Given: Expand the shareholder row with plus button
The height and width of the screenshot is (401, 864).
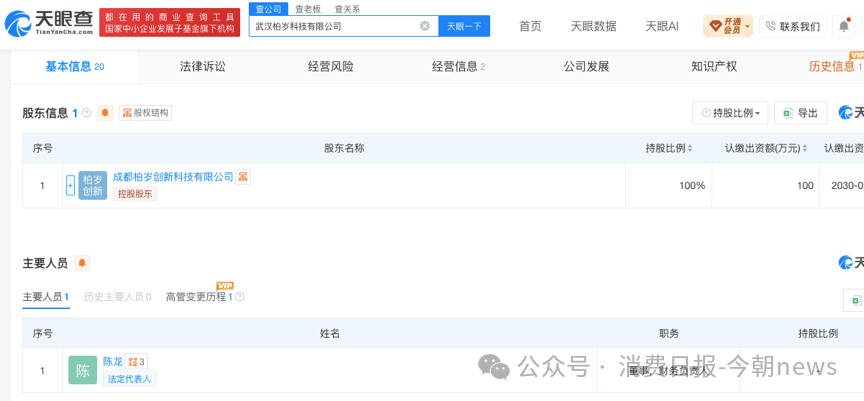Looking at the screenshot, I should point(70,186).
